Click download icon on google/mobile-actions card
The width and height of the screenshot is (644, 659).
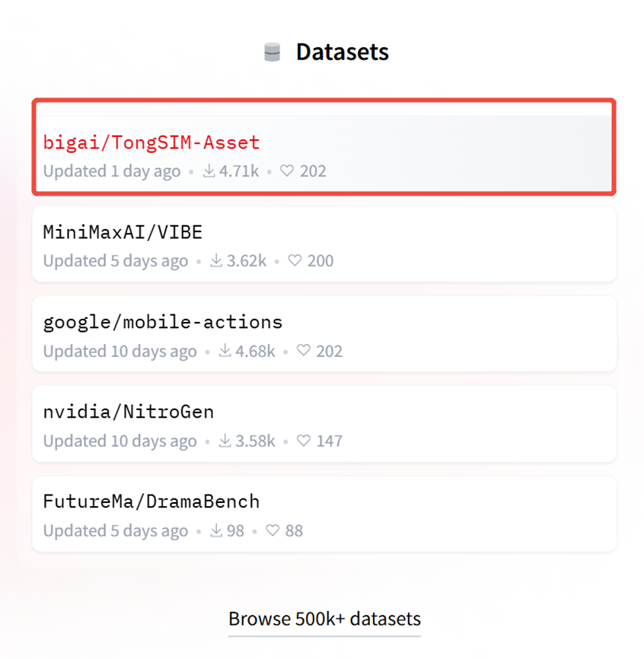[225, 351]
